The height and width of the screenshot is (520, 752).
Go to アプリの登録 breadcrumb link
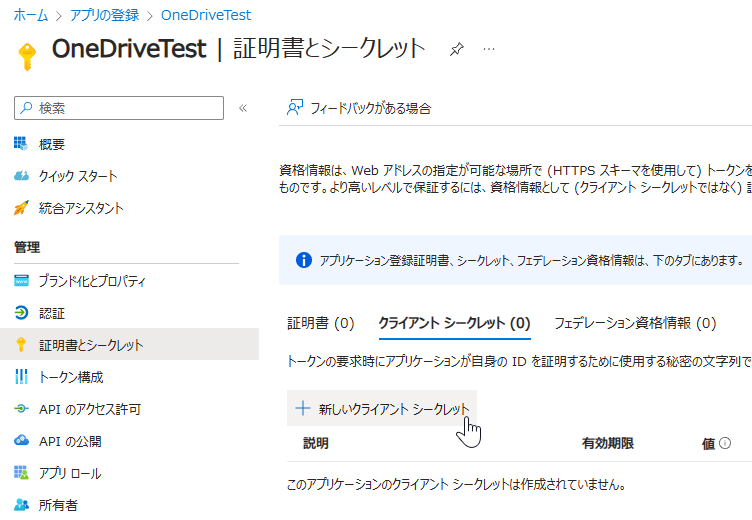coord(105,15)
